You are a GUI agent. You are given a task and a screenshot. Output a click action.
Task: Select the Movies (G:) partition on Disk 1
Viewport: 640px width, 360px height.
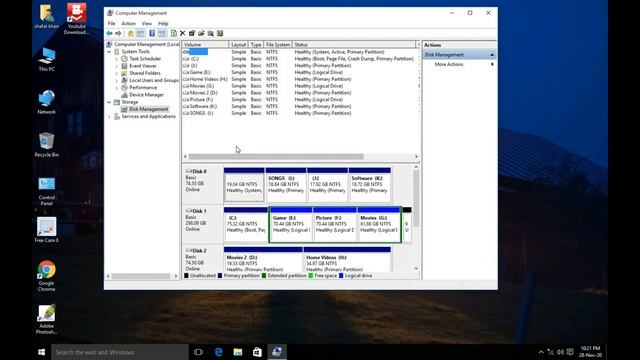(379, 224)
